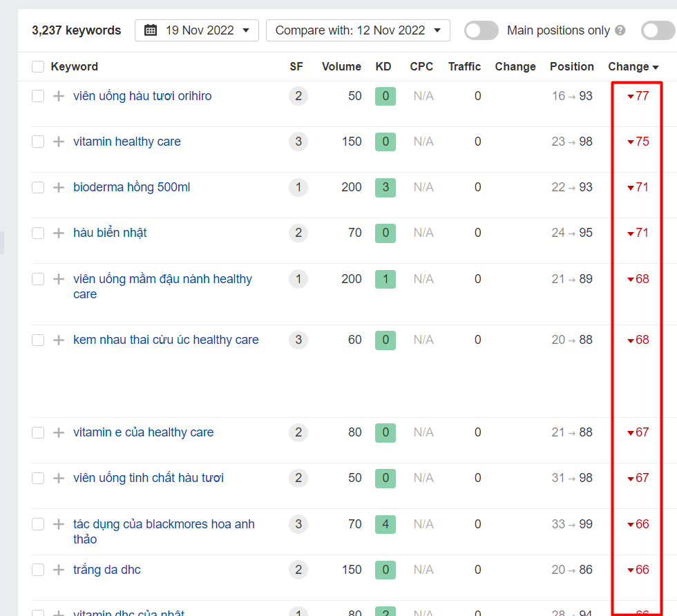Check the box for hàu biển nhật
Screen dimensions: 677x616
tap(38, 233)
